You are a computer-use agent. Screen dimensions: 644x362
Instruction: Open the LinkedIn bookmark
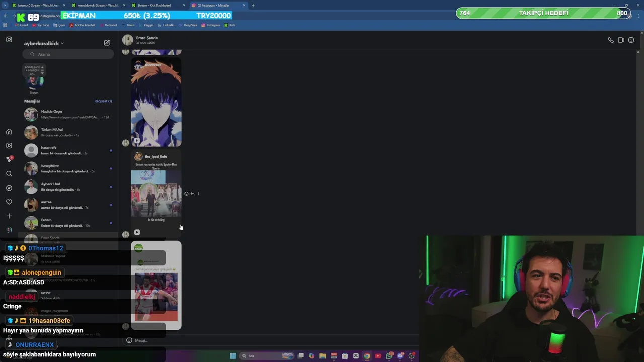coord(166,25)
